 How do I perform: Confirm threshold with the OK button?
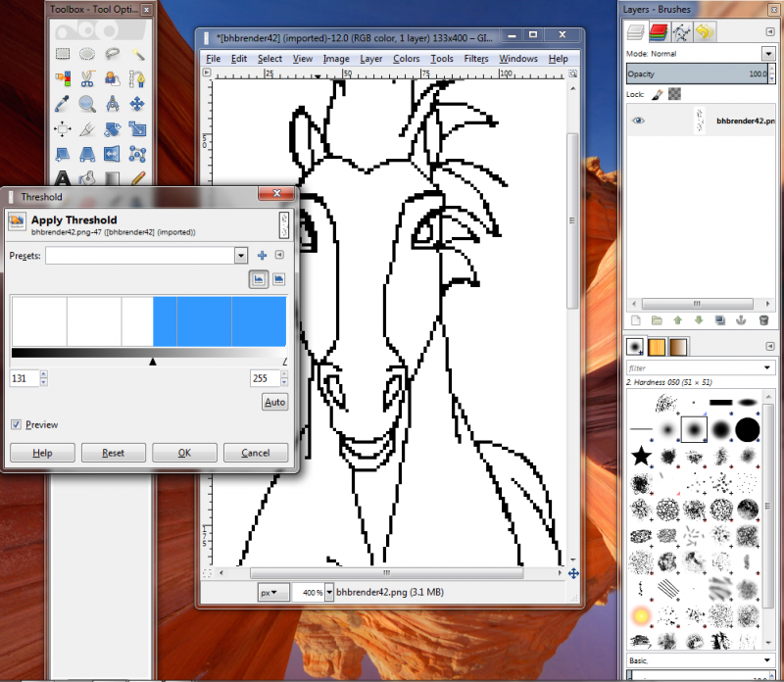click(x=184, y=453)
